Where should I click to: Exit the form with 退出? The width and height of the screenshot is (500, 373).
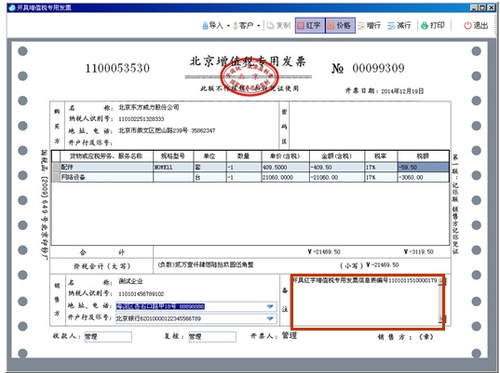476,25
